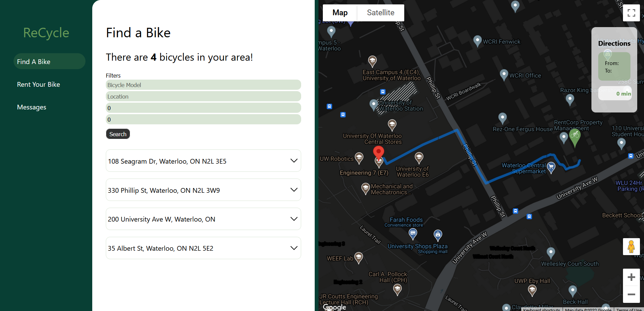Click the 0 min duration box
The width and height of the screenshot is (644, 311).
[615, 93]
